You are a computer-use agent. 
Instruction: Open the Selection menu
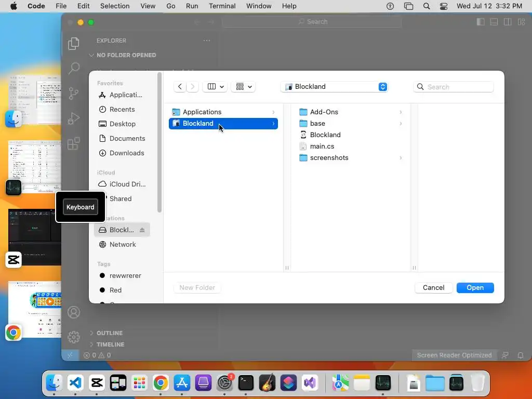[115, 6]
